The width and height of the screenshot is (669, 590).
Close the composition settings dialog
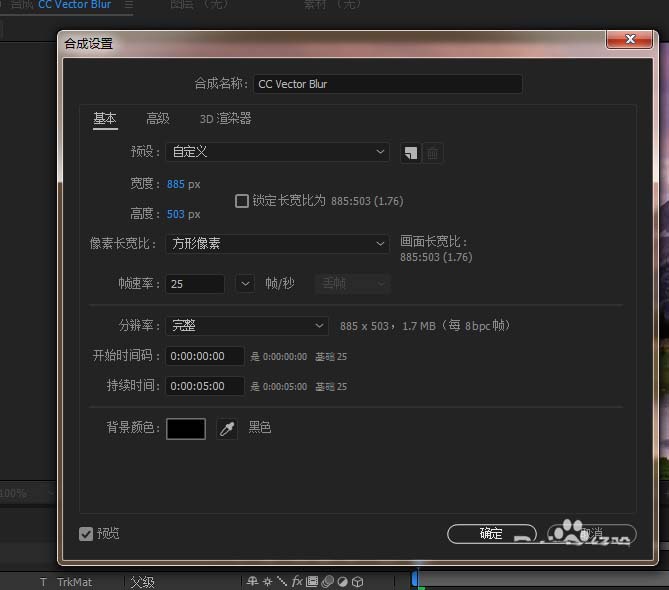pyautogui.click(x=630, y=39)
